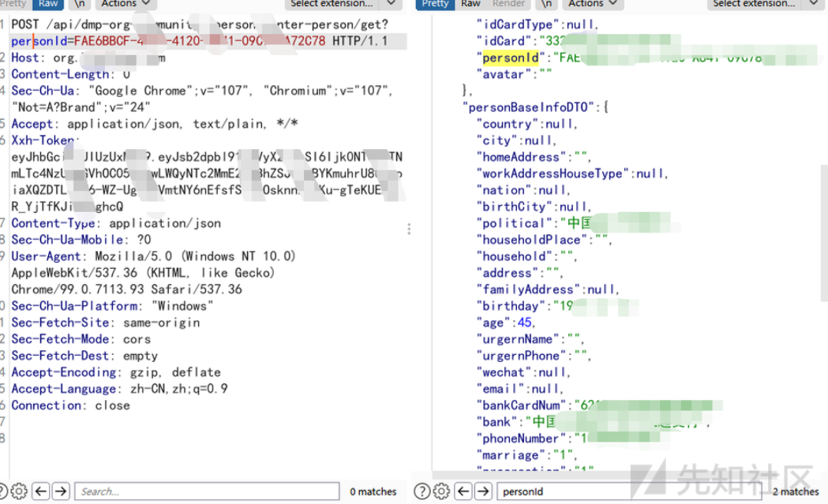Click the "birthday" line
The image size is (828, 504).
click(557, 306)
